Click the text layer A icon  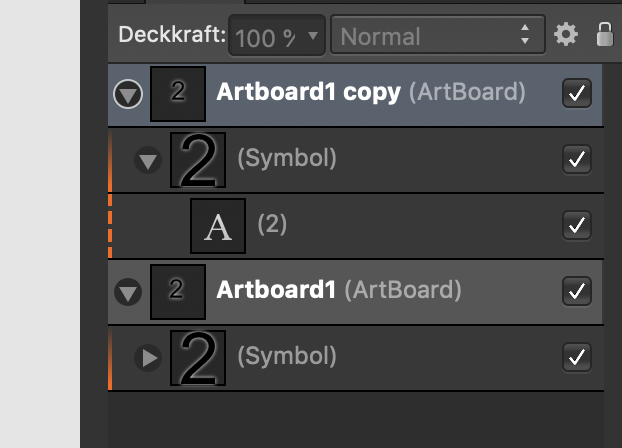point(218,226)
